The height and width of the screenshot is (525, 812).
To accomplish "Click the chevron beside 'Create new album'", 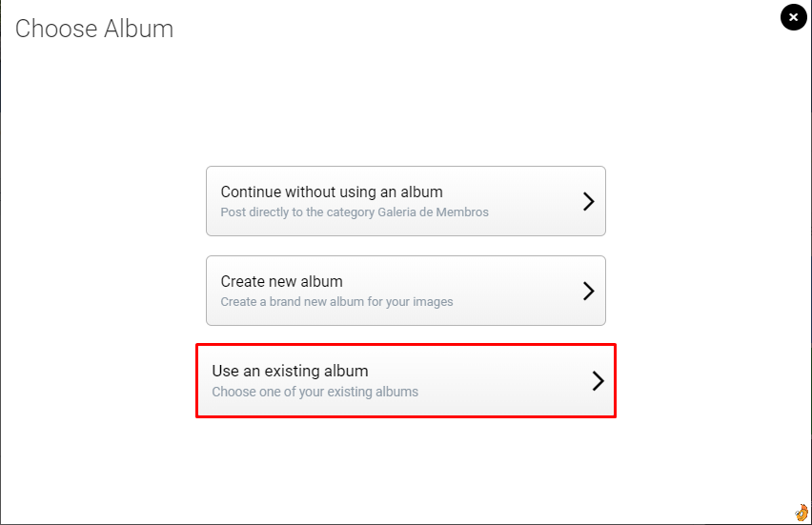I will [588, 291].
